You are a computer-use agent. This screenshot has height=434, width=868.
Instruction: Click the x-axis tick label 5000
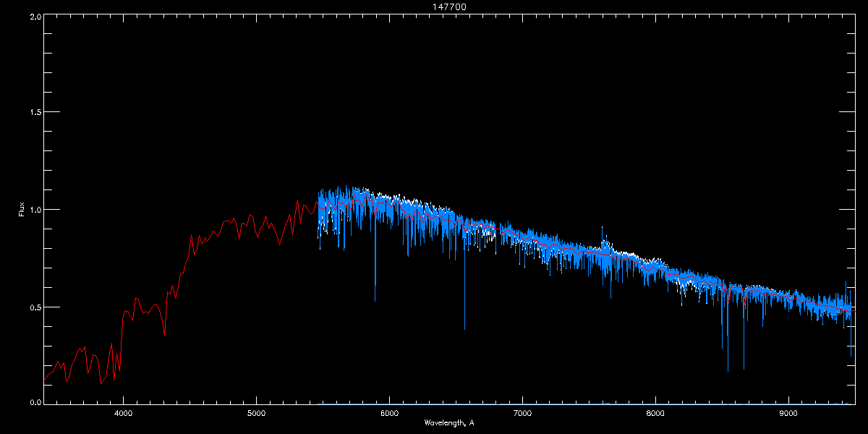[256, 414]
